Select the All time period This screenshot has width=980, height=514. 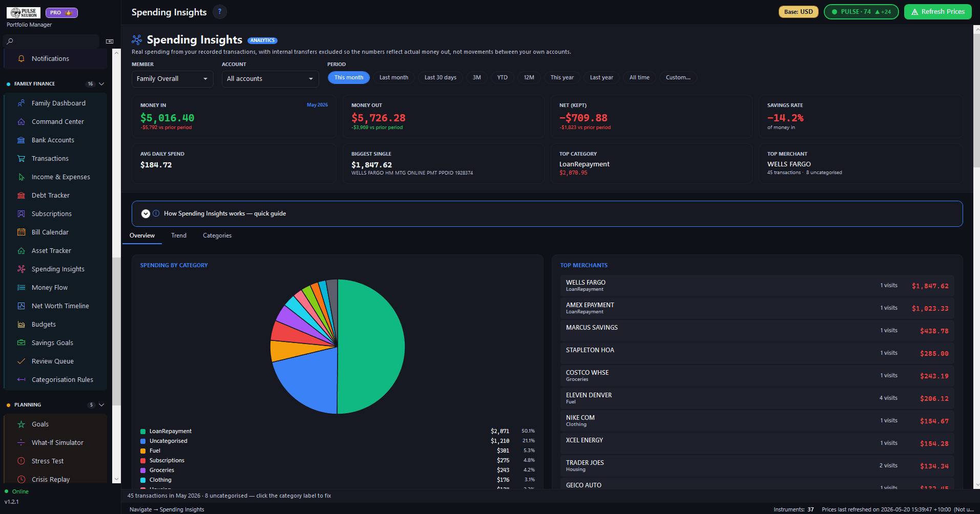[x=639, y=77]
